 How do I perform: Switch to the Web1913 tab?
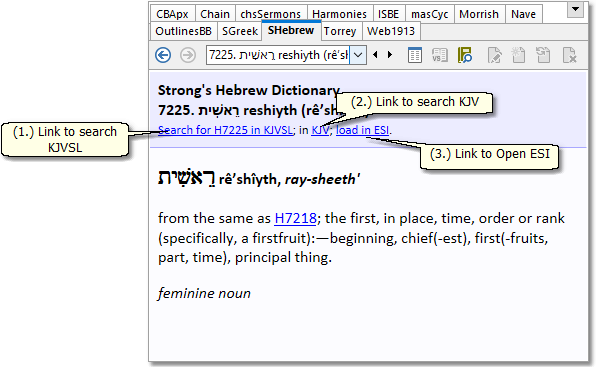(391, 31)
